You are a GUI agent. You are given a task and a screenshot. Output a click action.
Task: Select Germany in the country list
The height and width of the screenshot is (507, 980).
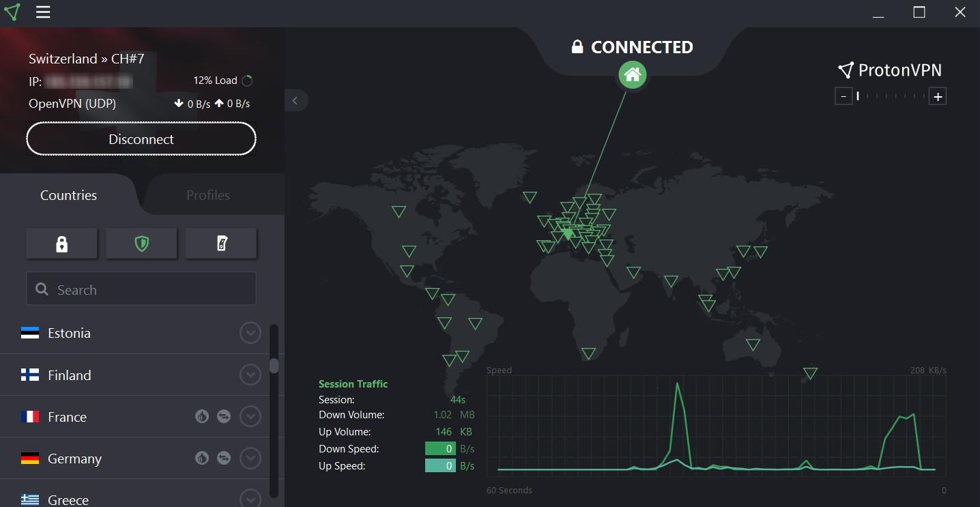[74, 459]
